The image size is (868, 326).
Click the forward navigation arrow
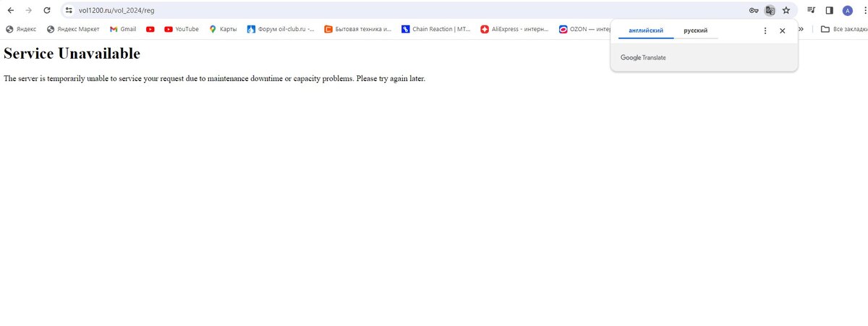pyautogui.click(x=29, y=10)
